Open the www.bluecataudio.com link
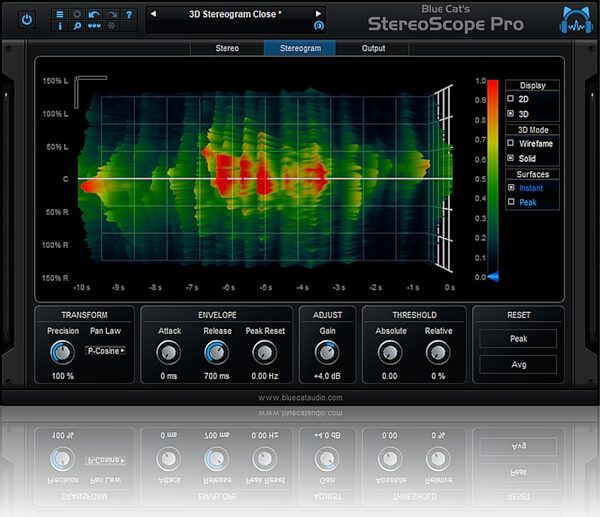 (x=300, y=398)
